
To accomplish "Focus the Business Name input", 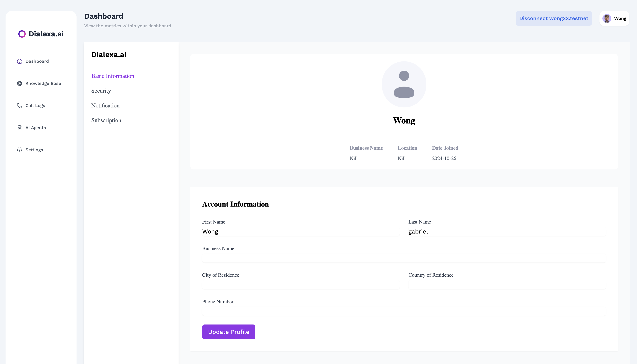I will tap(404, 258).
